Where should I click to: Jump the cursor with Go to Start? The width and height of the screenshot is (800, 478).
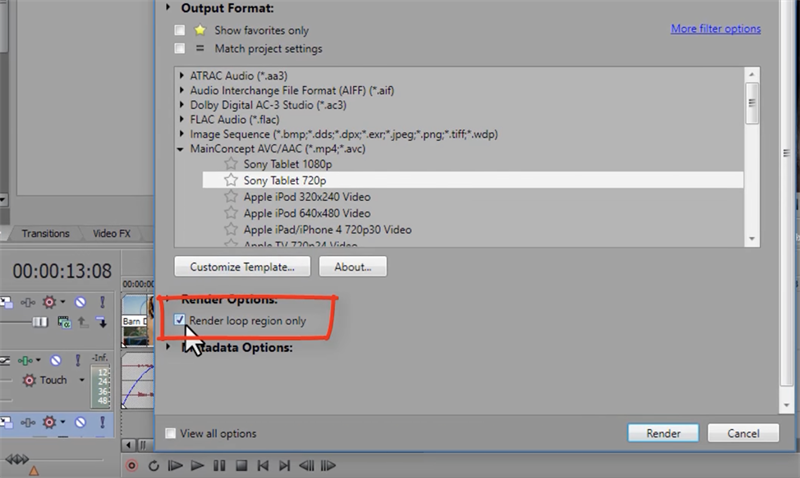[263, 465]
